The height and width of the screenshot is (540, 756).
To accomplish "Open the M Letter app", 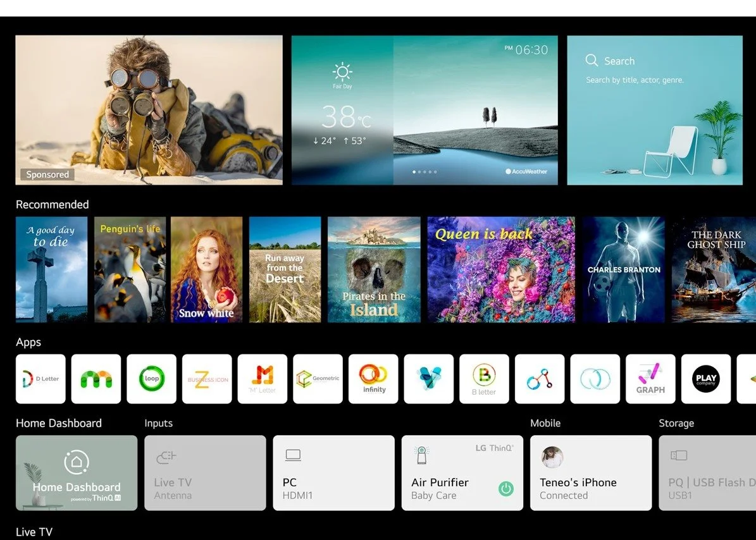I will tap(262, 379).
